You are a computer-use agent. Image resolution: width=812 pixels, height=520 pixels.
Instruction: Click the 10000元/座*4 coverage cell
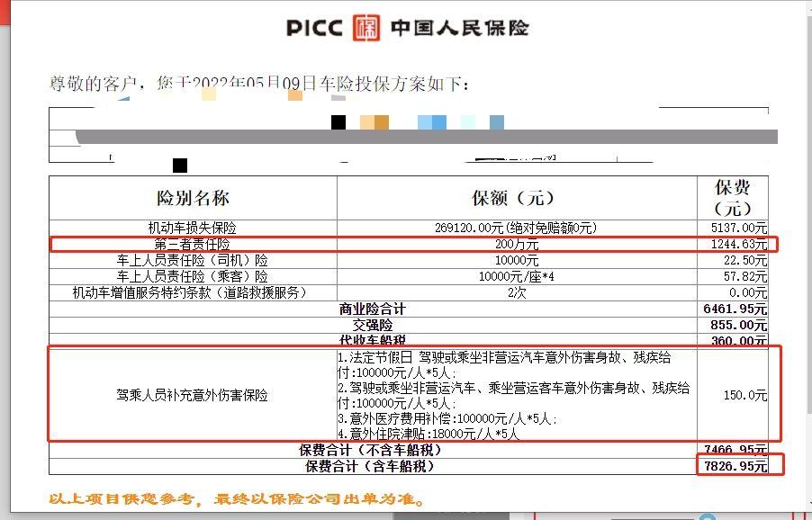517,277
